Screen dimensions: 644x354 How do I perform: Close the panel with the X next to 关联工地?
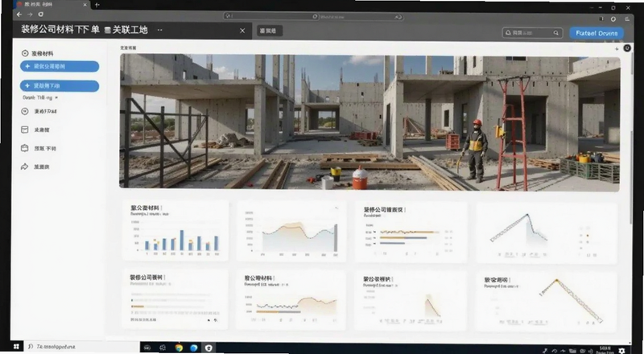[242, 31]
